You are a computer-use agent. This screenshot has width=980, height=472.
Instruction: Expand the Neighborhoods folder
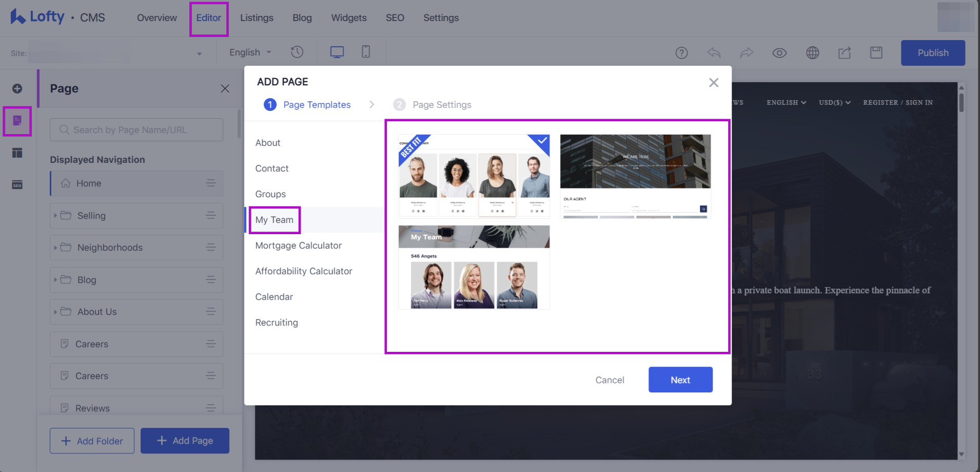tap(55, 248)
